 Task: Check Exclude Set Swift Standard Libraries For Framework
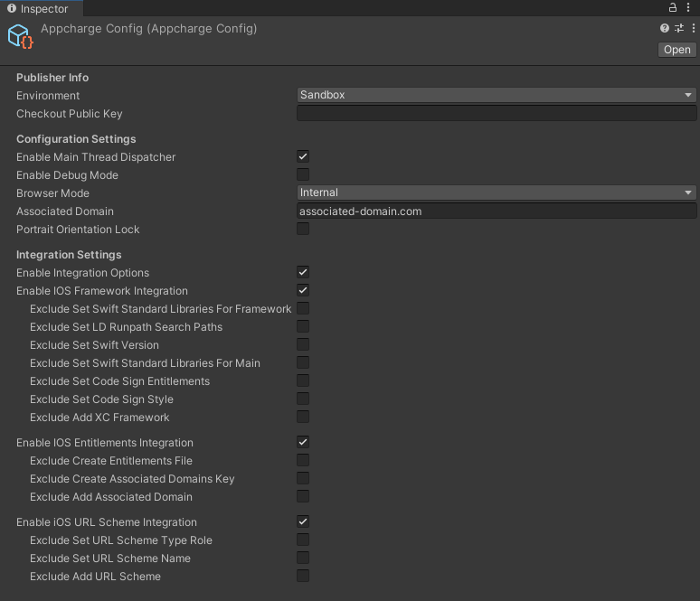303,308
